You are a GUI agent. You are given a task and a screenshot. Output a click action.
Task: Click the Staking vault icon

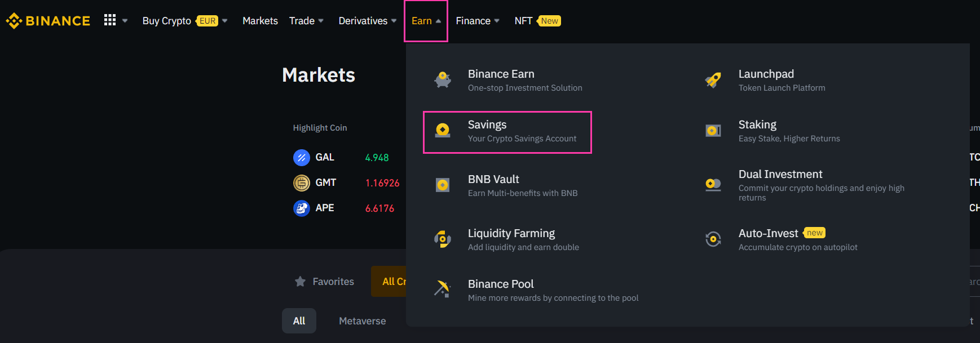pyautogui.click(x=713, y=131)
